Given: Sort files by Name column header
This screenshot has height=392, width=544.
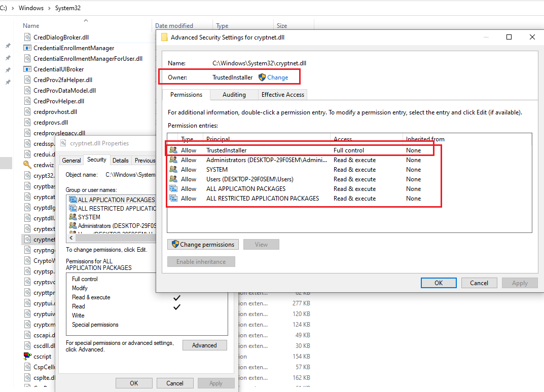Looking at the screenshot, I should (31, 26).
